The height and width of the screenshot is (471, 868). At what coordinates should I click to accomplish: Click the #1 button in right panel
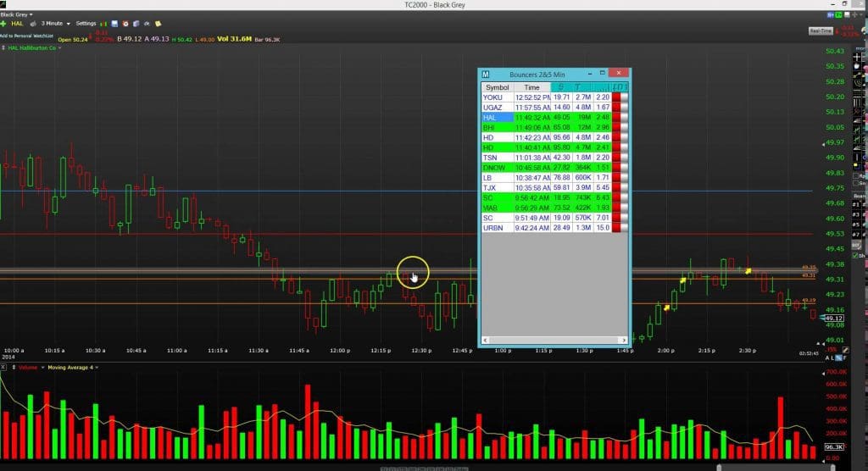[x=857, y=204]
